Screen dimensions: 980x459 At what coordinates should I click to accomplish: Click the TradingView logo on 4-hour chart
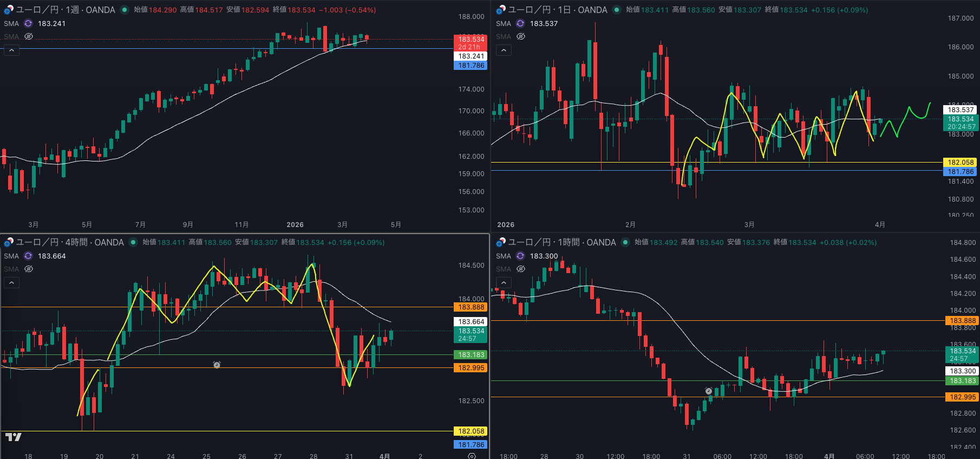14,437
